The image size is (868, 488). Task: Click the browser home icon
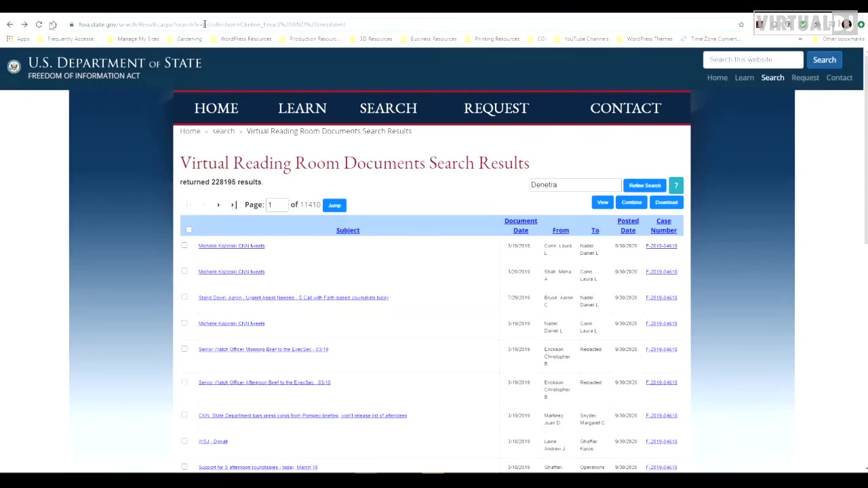point(53,24)
